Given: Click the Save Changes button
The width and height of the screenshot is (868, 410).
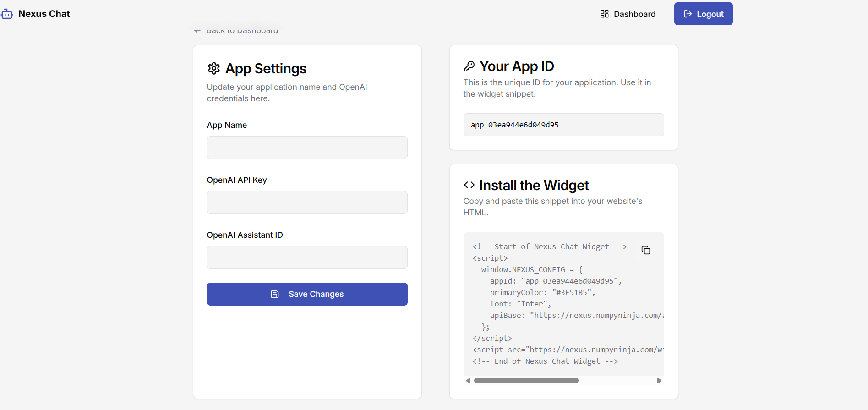Looking at the screenshot, I should coord(307,294).
